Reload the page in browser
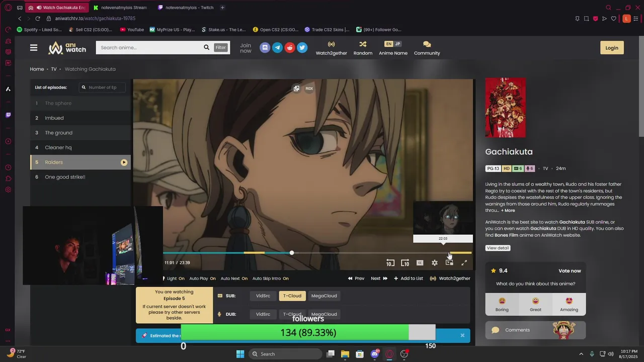The image size is (644, 362). [x=37, y=19]
